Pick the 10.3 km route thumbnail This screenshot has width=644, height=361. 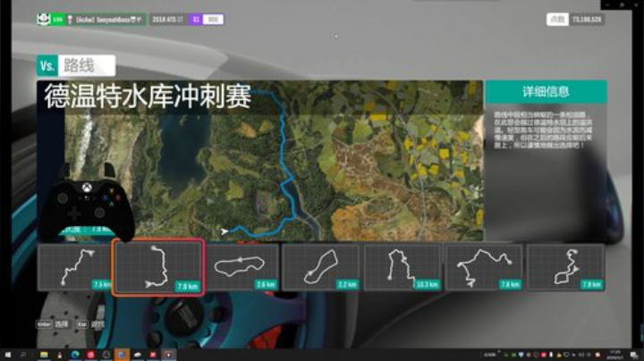[402, 267]
